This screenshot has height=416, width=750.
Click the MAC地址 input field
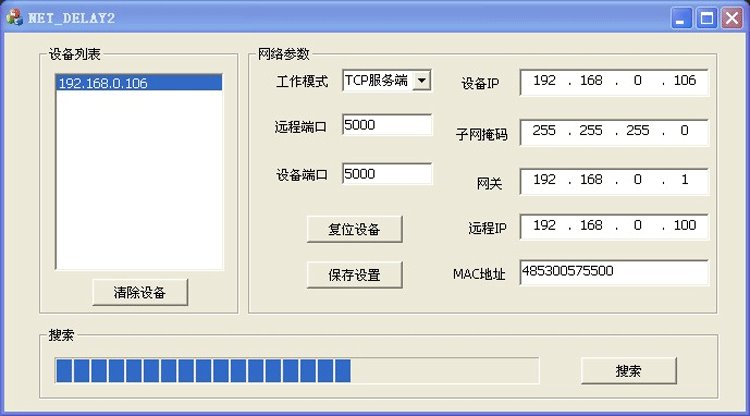tap(613, 272)
